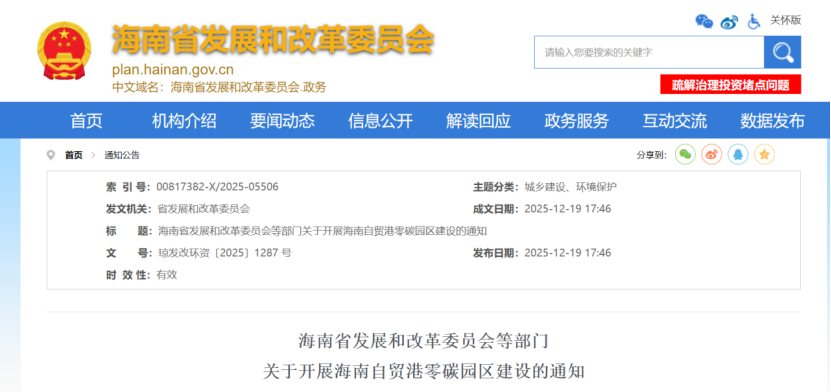Click 省发展和改革委员会 issuing agency value

[204, 209]
